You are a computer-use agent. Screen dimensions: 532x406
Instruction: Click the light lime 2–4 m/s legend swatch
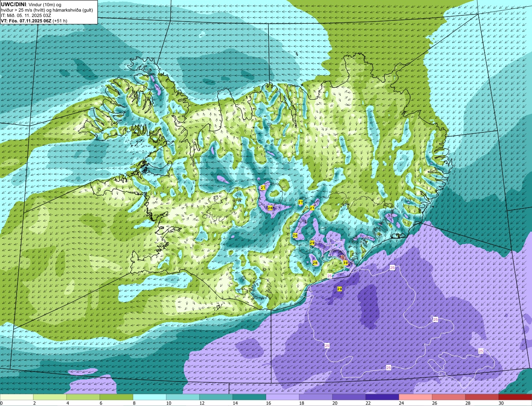[50, 397]
